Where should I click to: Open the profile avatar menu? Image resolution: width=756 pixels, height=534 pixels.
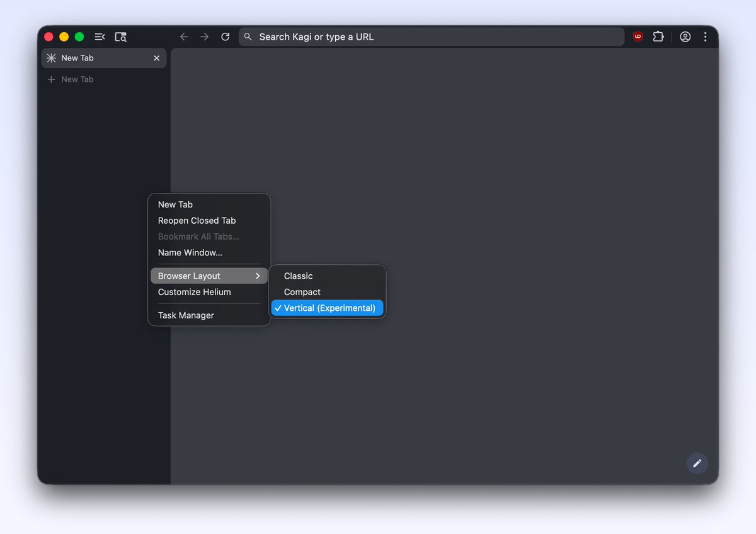(685, 37)
